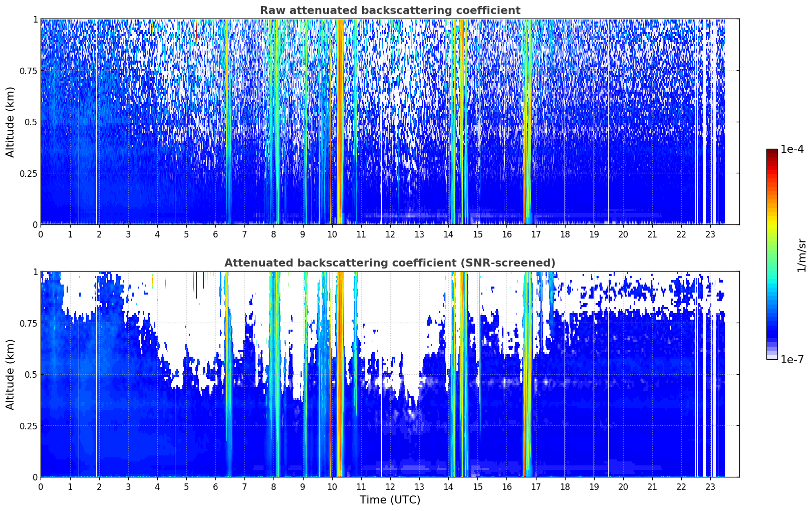Click the raw backscatter heatmap in the top plot
812x511 pixels.
coord(390,122)
